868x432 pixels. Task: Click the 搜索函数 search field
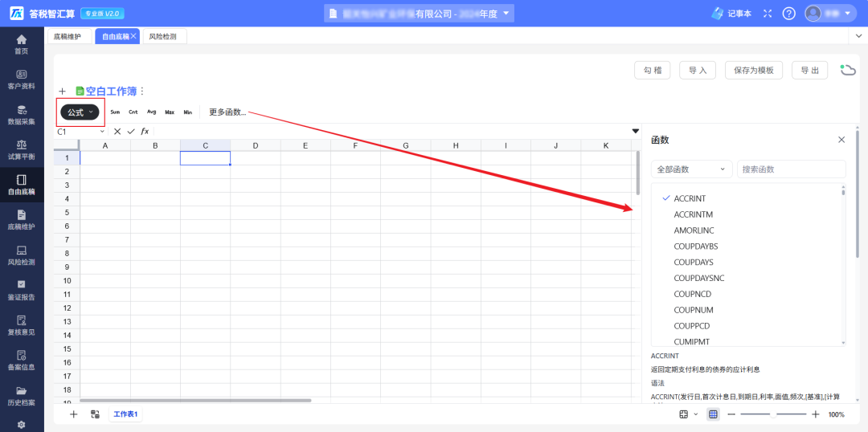pos(791,169)
